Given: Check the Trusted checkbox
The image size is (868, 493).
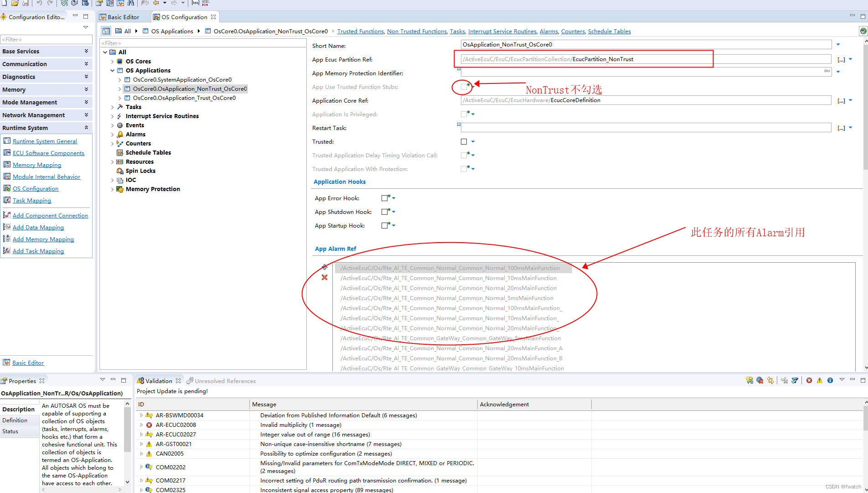Looking at the screenshot, I should [x=463, y=142].
